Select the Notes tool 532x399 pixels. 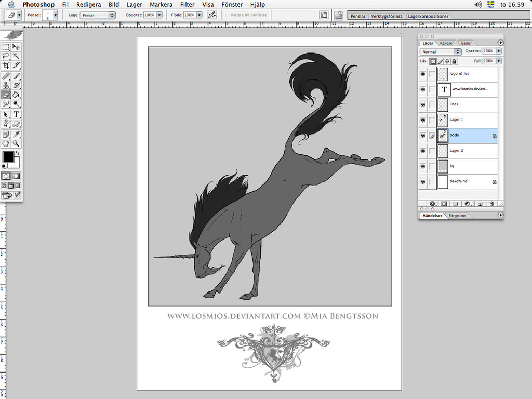click(6, 135)
